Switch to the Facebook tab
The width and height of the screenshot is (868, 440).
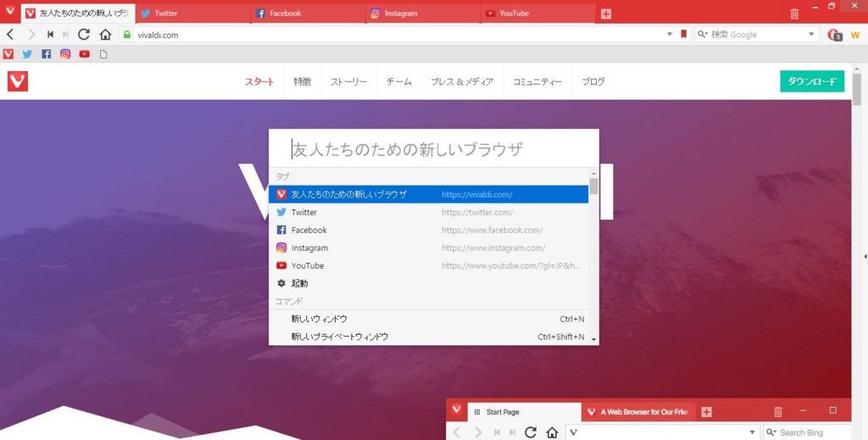309,14
